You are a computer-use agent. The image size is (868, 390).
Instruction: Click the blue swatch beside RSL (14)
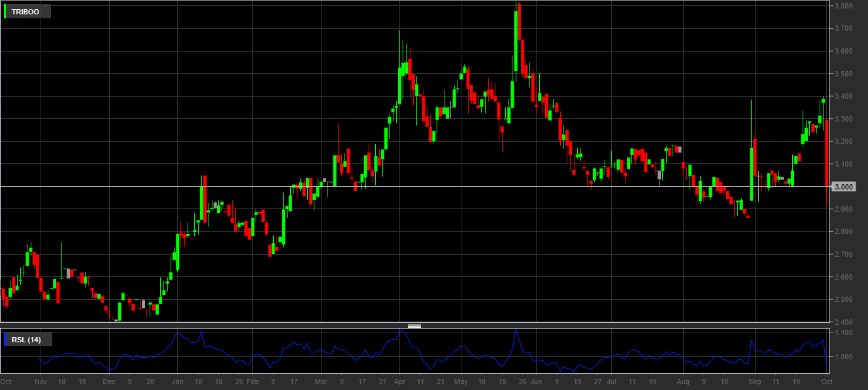click(5, 340)
